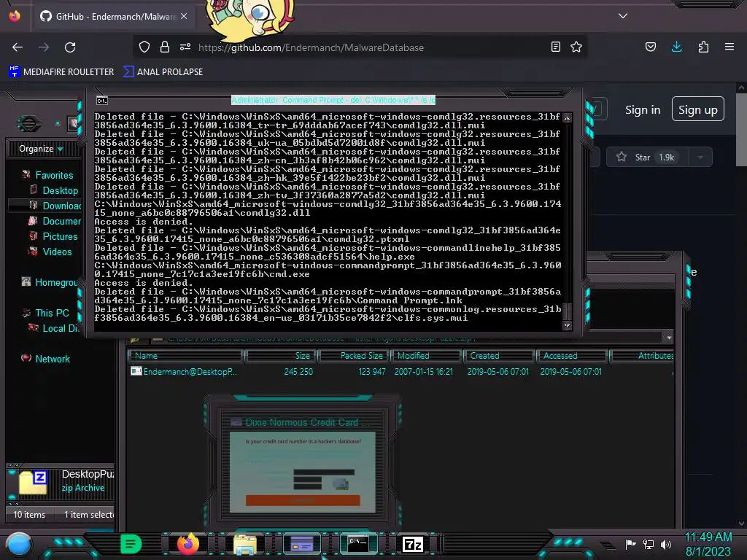Screen dimensions: 747x560
Task: Reload the GitHub page
Action: 70,47
